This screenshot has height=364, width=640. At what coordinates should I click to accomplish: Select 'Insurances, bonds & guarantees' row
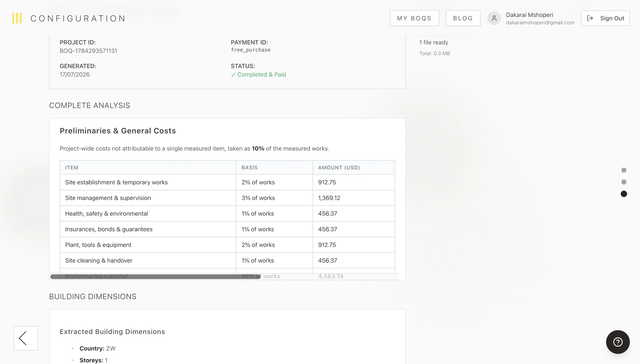click(227, 229)
